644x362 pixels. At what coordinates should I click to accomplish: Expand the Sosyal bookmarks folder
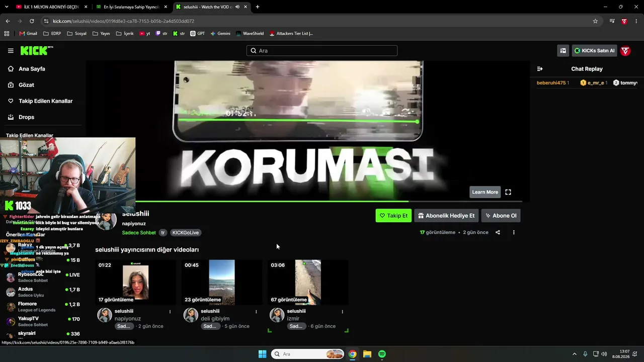76,34
